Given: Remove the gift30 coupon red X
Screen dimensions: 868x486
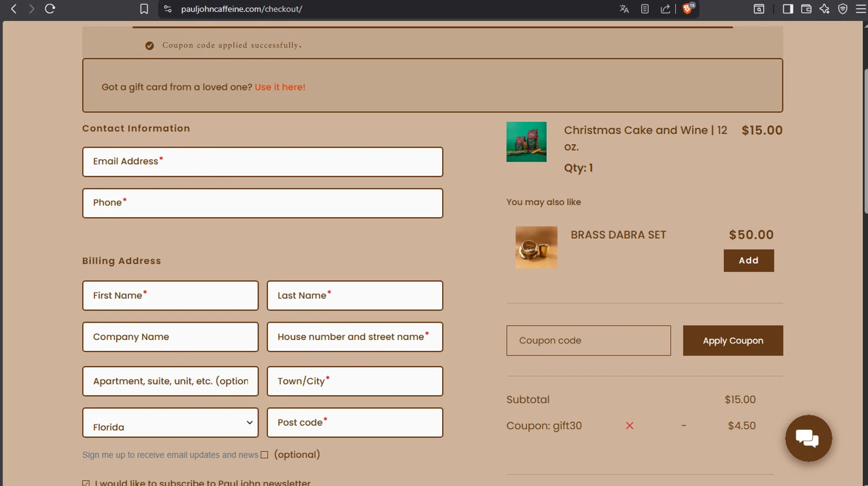Looking at the screenshot, I should point(630,426).
